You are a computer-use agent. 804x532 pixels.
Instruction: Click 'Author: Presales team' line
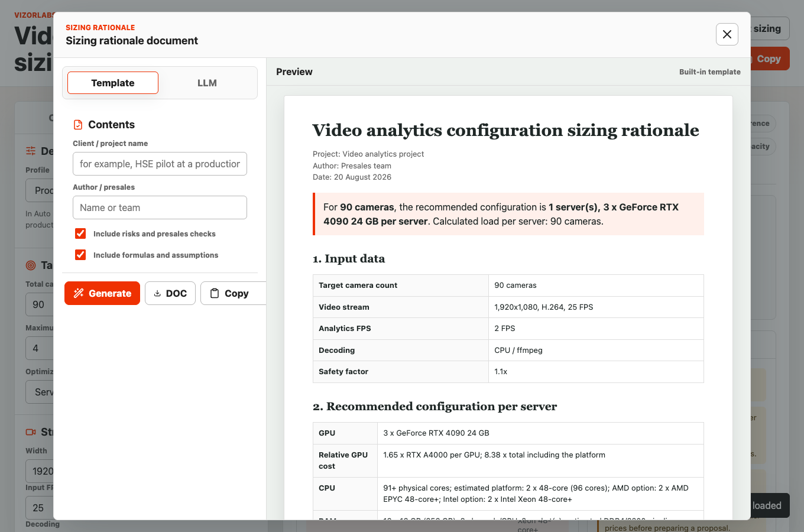(352, 166)
